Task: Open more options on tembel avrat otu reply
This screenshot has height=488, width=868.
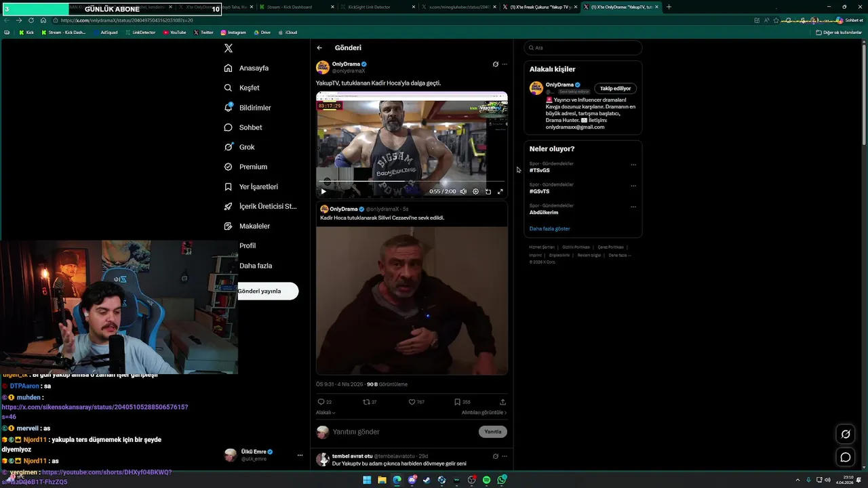Action: (x=505, y=456)
